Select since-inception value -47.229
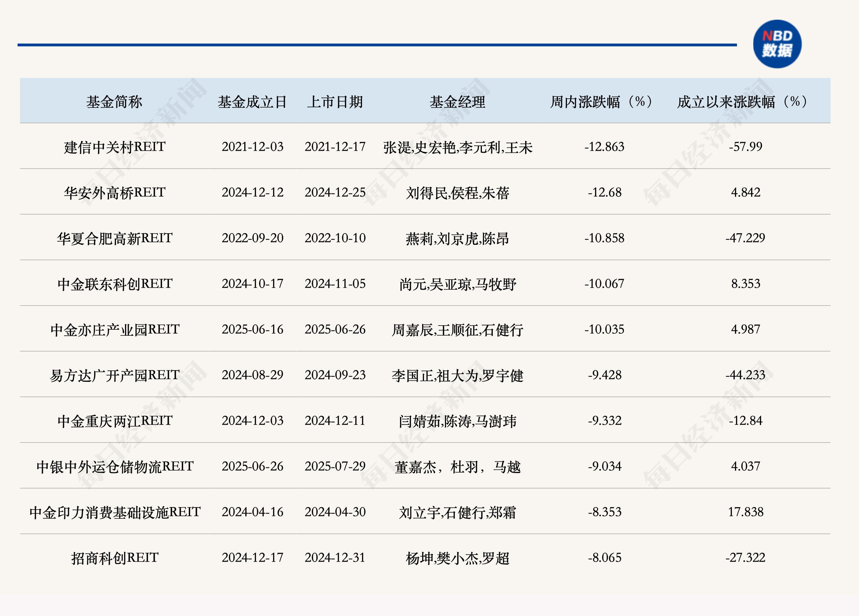The height and width of the screenshot is (616, 859). point(745,238)
